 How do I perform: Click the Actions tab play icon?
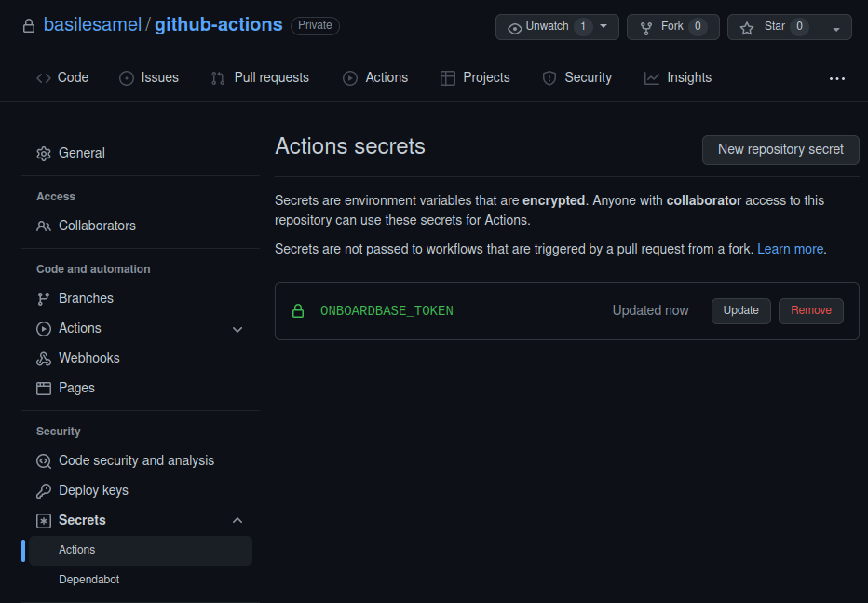point(350,78)
